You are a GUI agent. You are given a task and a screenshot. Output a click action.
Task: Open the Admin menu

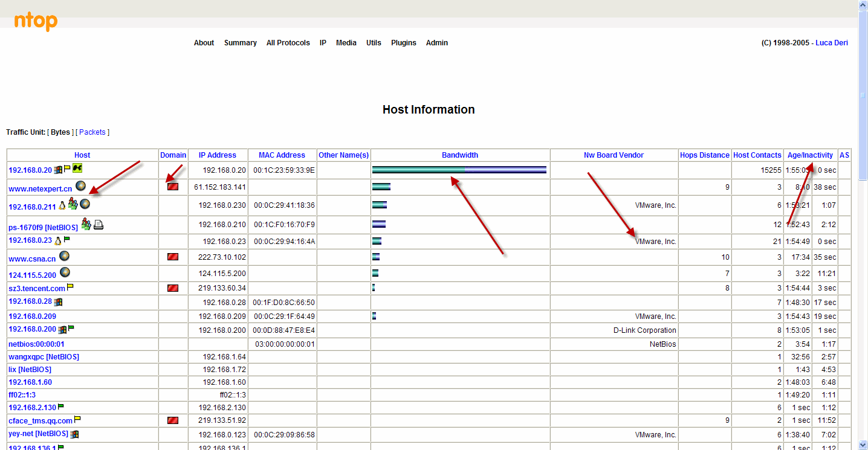[x=436, y=43]
